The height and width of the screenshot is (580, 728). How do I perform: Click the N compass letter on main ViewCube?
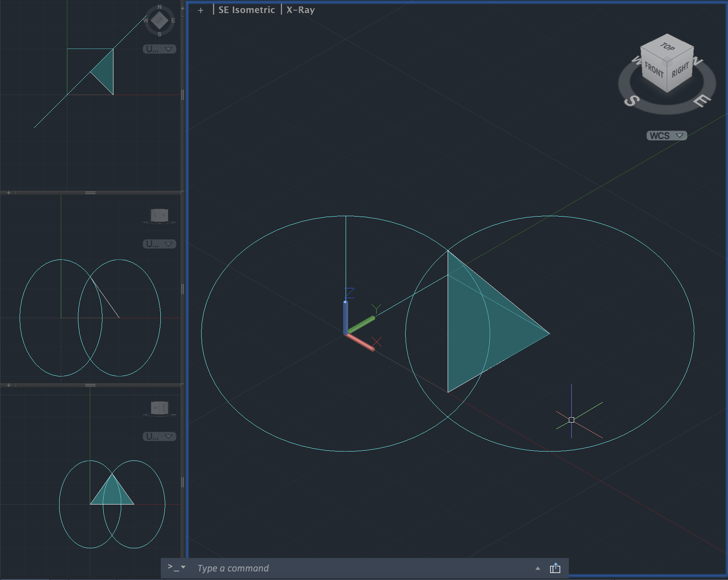pyautogui.click(x=698, y=61)
